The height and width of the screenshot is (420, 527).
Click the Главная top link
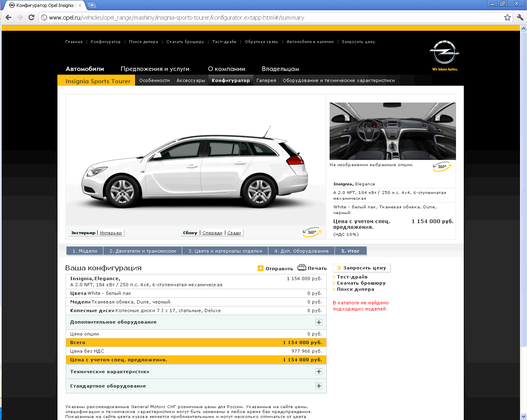[x=74, y=42]
